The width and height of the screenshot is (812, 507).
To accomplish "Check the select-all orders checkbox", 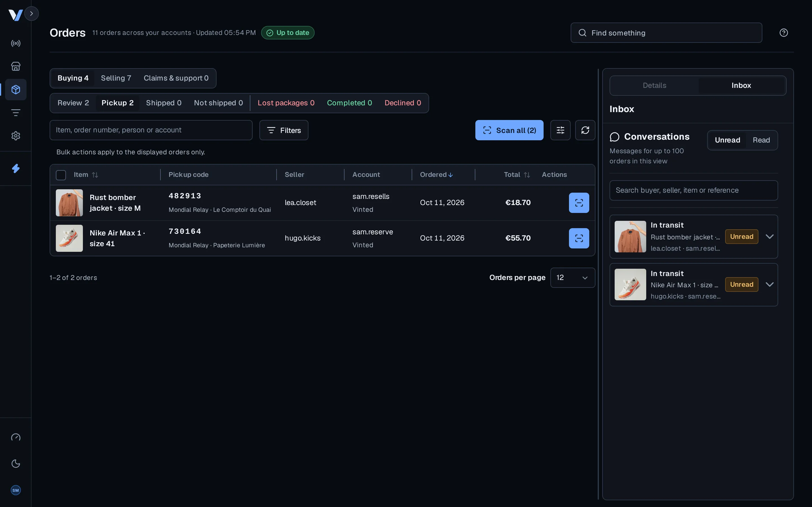I will click(61, 175).
